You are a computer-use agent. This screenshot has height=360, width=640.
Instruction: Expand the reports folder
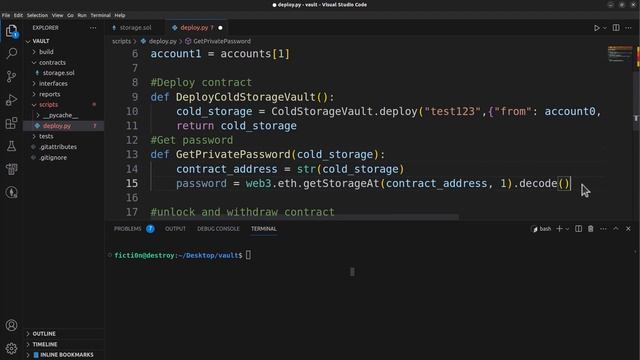pyautogui.click(x=63, y=94)
